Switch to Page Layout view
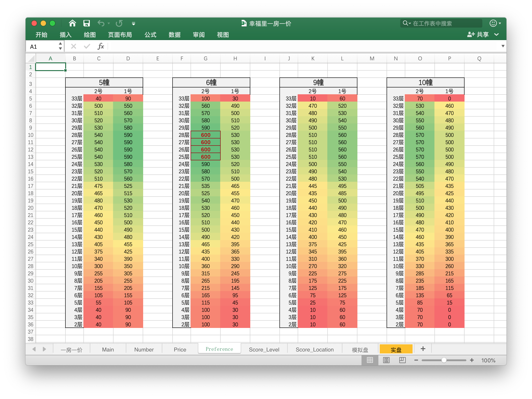Screen dimensions: 532x399 386,360
